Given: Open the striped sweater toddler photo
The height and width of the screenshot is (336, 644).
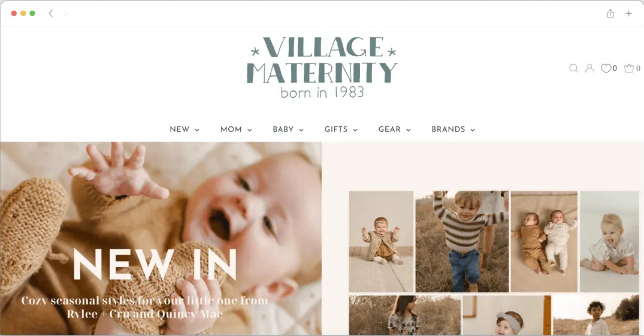Looking at the screenshot, I should tap(462, 241).
